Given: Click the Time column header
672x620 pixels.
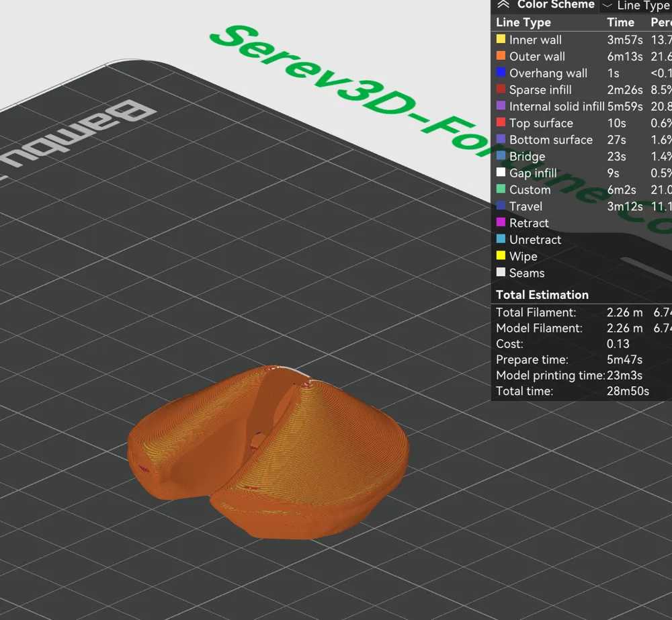Looking at the screenshot, I should coord(620,22).
